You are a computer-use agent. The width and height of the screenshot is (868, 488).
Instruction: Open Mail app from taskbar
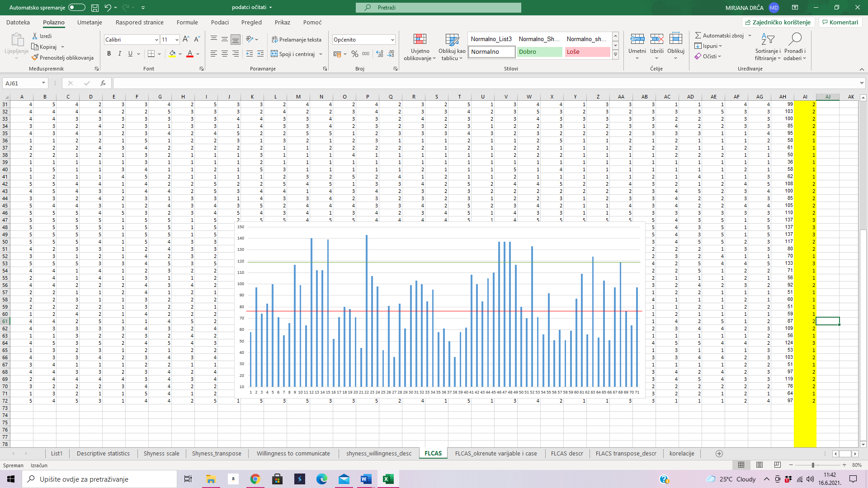tap(344, 479)
